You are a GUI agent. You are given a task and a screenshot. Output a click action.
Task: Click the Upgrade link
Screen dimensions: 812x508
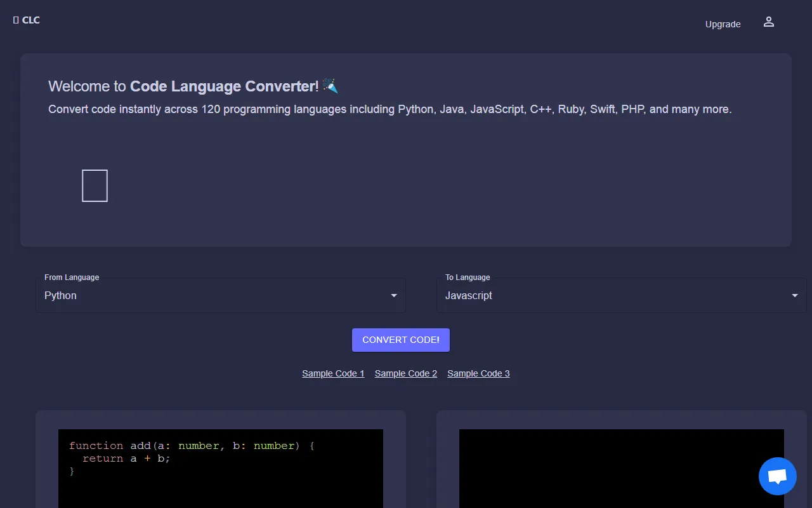click(x=723, y=24)
